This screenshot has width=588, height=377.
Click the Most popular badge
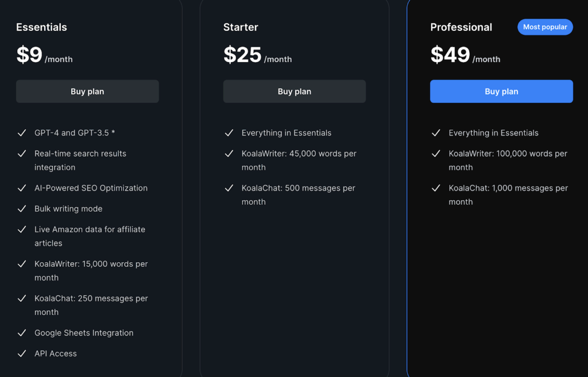click(544, 27)
